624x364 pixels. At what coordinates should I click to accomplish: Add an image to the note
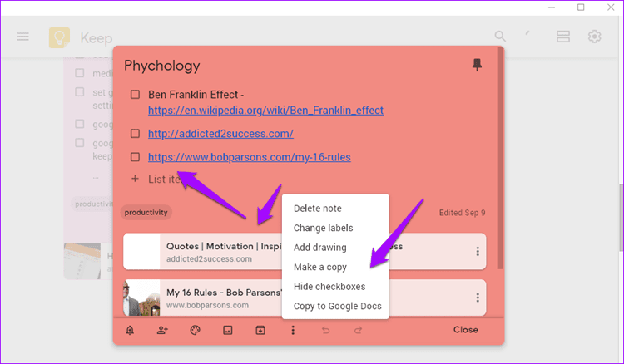pyautogui.click(x=228, y=330)
